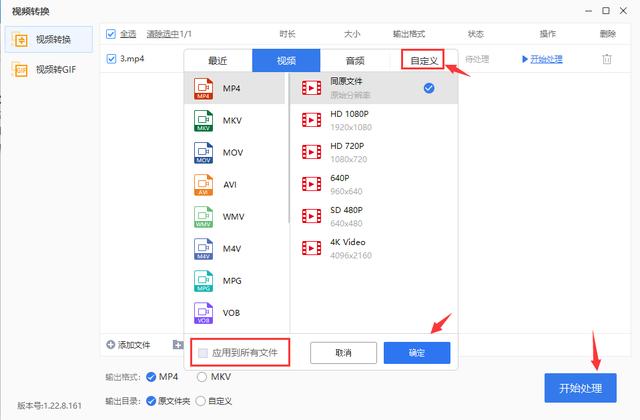640x420 pixels.
Task: Switch to the Audio tab
Action: (x=355, y=60)
